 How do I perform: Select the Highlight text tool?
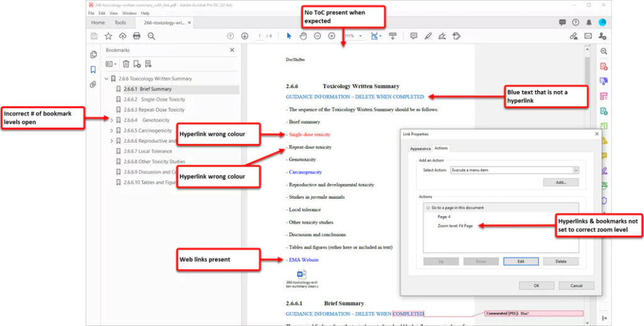pos(428,36)
